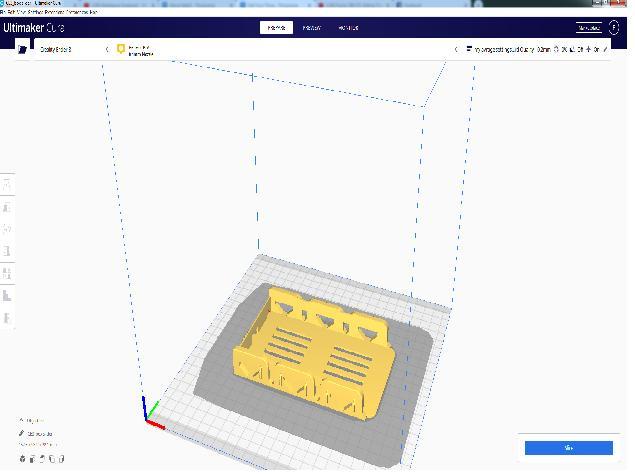635x474 pixels.
Task: Click the 3D view orientation icon
Action: click(x=22, y=459)
